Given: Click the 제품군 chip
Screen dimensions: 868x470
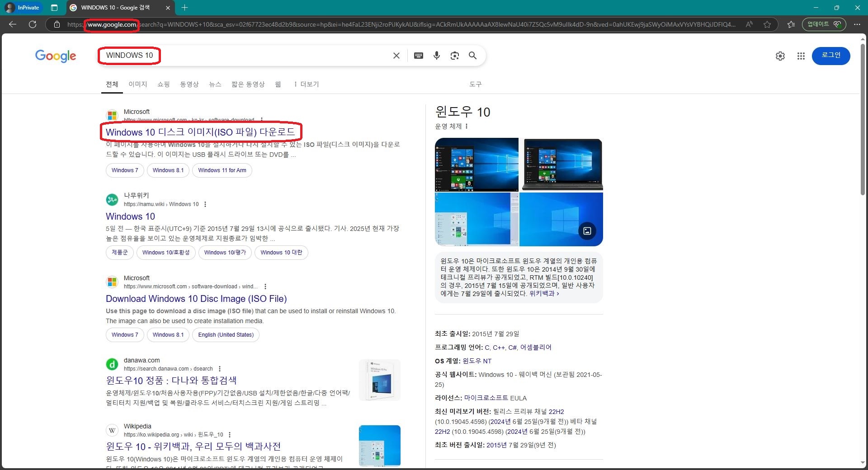Looking at the screenshot, I should 120,253.
